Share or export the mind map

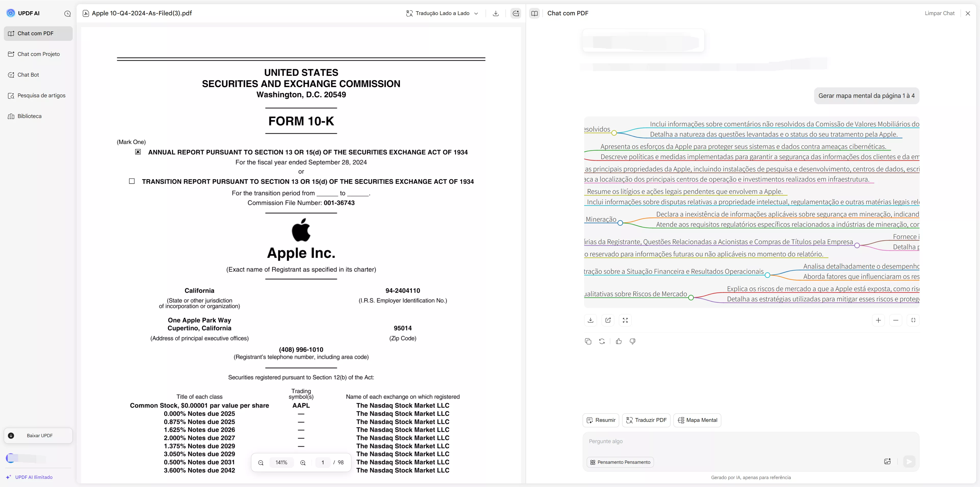coord(608,320)
